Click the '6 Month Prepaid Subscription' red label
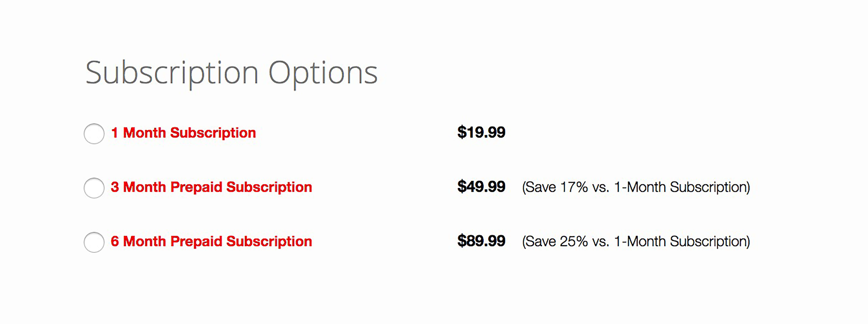This screenshot has height=324, width=868. coord(211,241)
